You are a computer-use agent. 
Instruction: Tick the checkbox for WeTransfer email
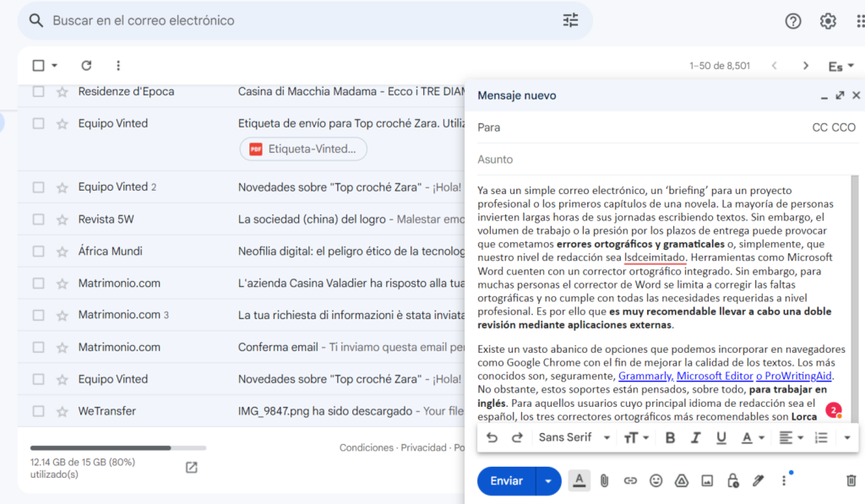tap(38, 411)
